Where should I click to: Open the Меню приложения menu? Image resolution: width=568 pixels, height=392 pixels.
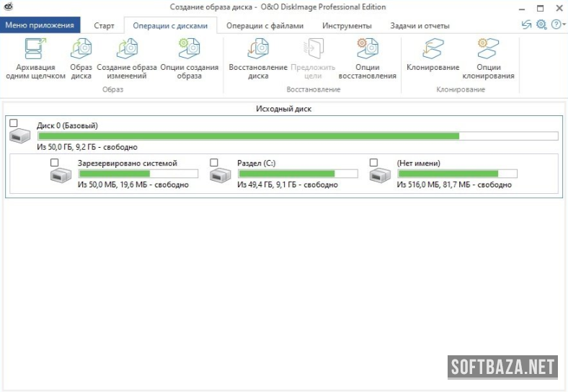pyautogui.click(x=39, y=25)
